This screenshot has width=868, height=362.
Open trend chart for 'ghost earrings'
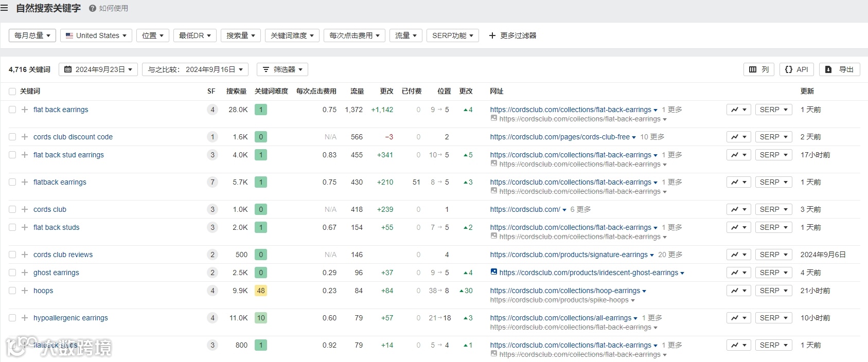pyautogui.click(x=739, y=273)
